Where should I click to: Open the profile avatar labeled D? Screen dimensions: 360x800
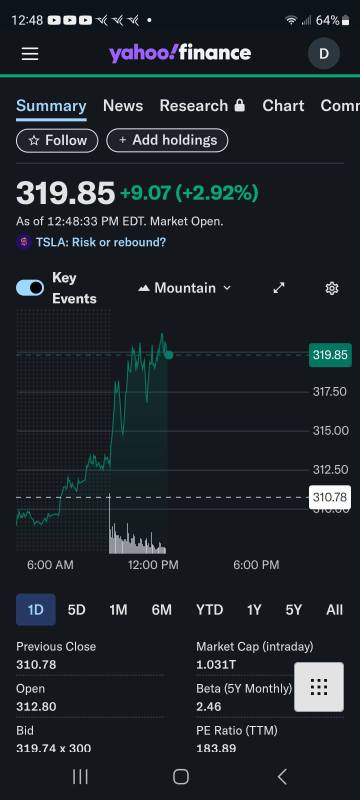[324, 53]
